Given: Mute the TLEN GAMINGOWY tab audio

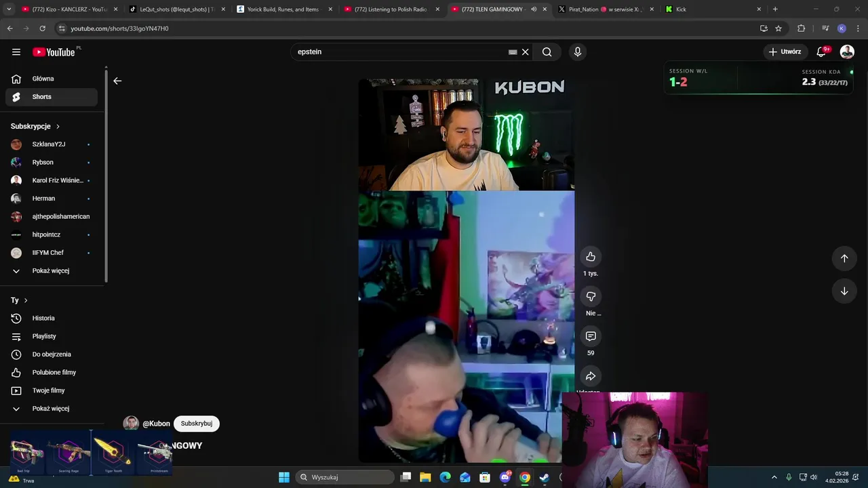Looking at the screenshot, I should click(x=534, y=9).
